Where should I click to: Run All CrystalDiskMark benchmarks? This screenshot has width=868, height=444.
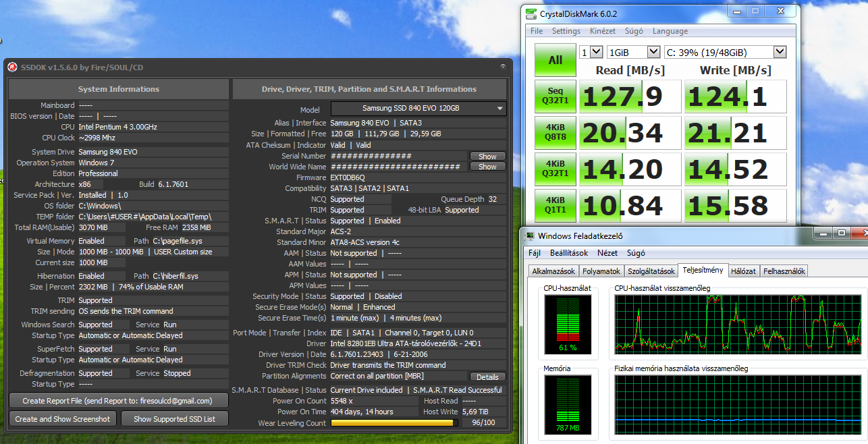(555, 61)
